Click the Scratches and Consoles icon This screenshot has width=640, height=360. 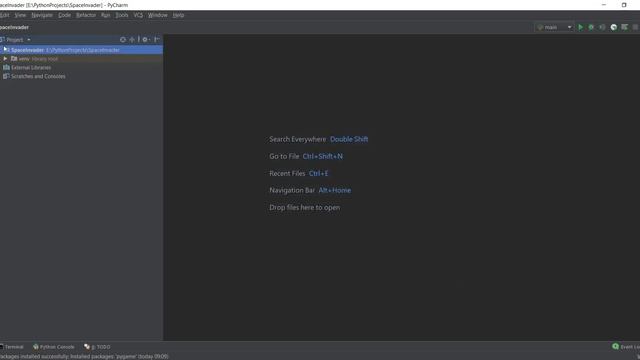[x=6, y=76]
